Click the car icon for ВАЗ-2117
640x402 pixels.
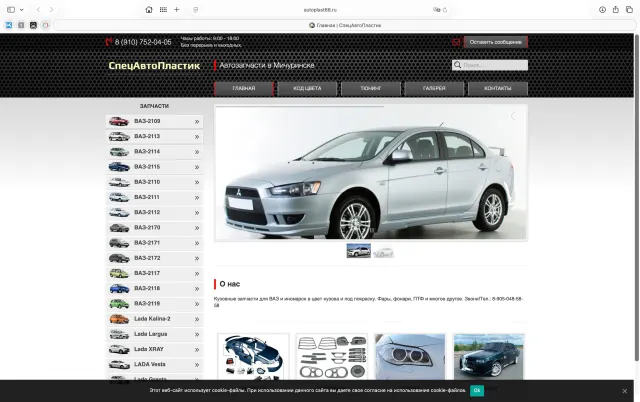tap(119, 273)
